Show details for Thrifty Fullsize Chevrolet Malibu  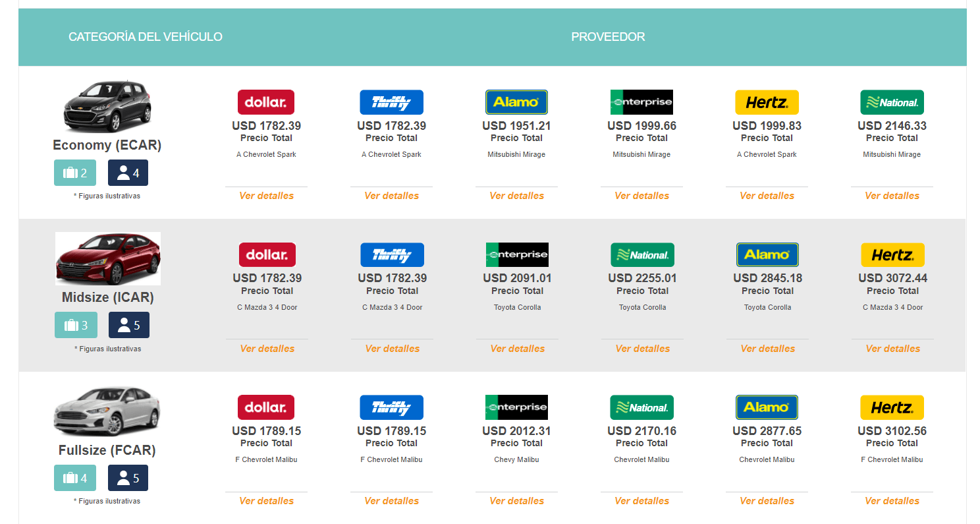(x=392, y=501)
